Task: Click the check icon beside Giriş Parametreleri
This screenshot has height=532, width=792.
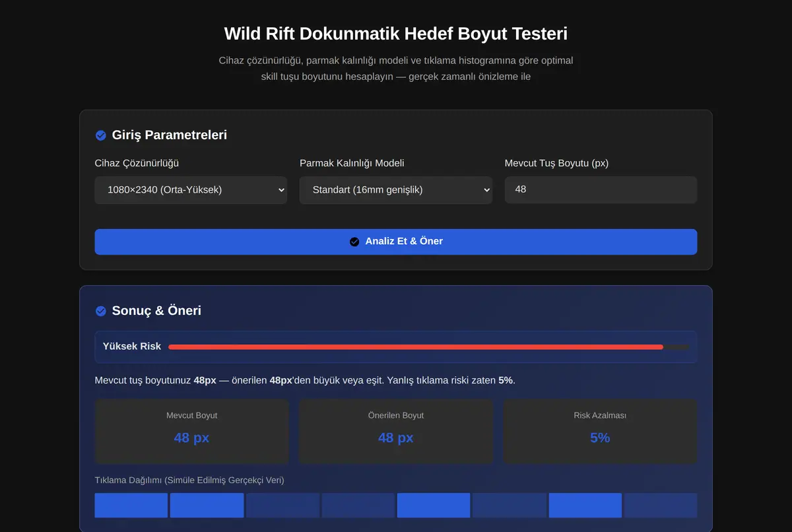Action: coord(101,135)
